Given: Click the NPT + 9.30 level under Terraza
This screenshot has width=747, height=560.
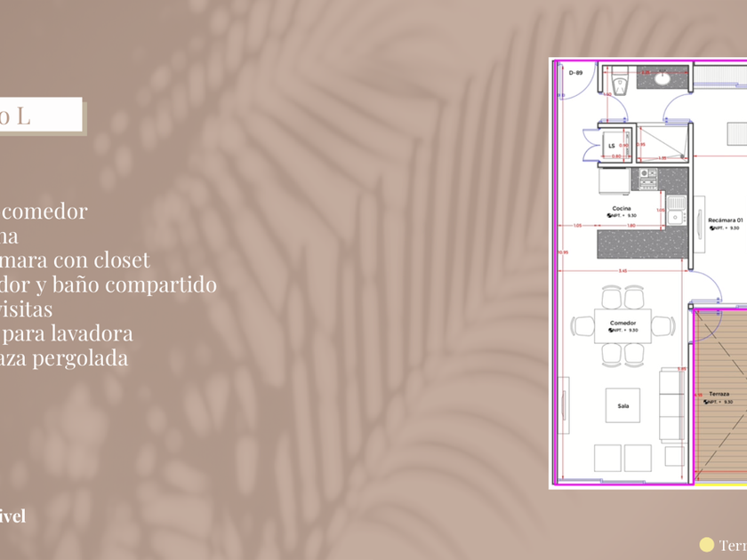Looking at the screenshot, I should (719, 402).
